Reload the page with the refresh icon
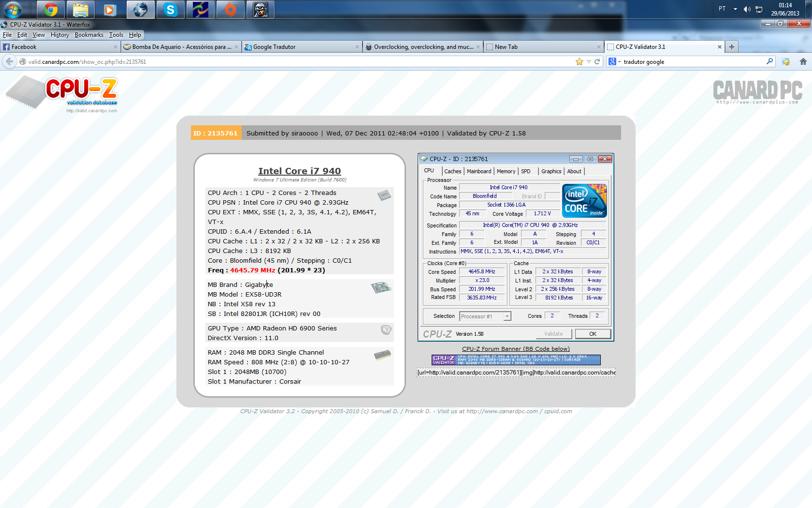The height and width of the screenshot is (508, 812). [597, 61]
